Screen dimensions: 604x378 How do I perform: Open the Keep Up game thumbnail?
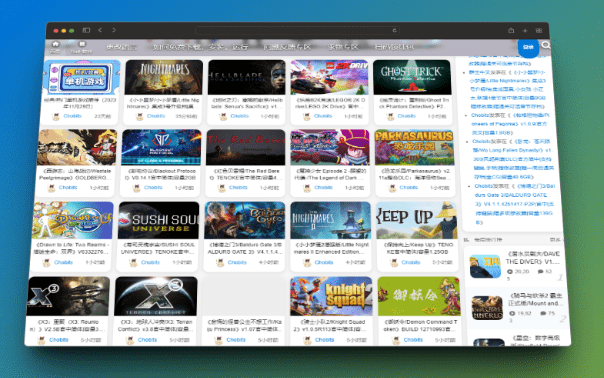pyautogui.click(x=416, y=220)
